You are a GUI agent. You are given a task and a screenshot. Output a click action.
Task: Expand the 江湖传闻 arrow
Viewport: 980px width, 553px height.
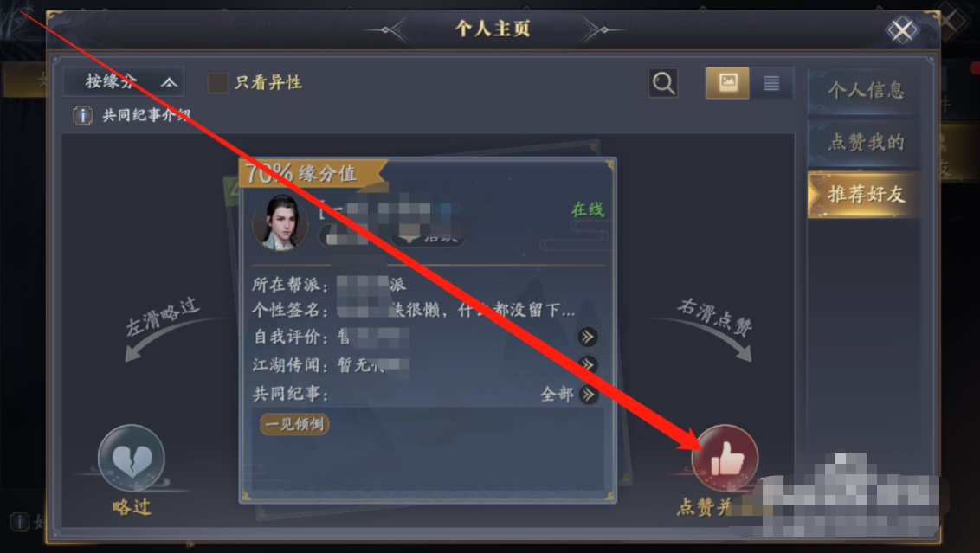click(x=587, y=364)
